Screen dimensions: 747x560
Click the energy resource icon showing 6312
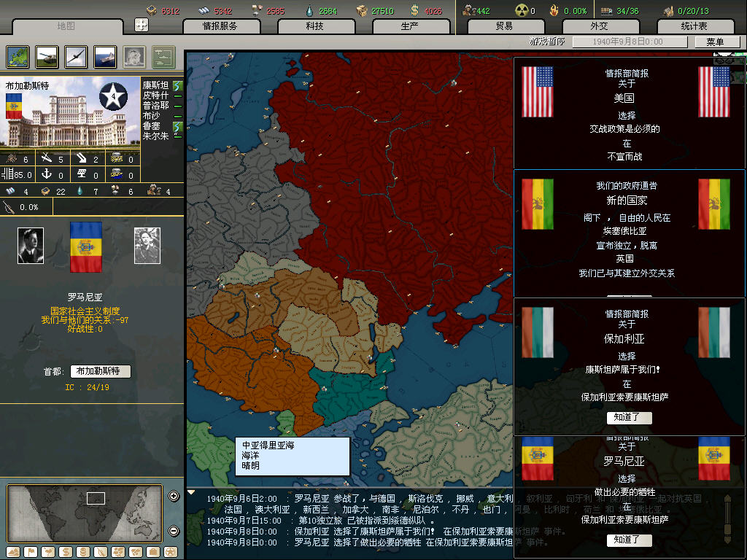152,10
